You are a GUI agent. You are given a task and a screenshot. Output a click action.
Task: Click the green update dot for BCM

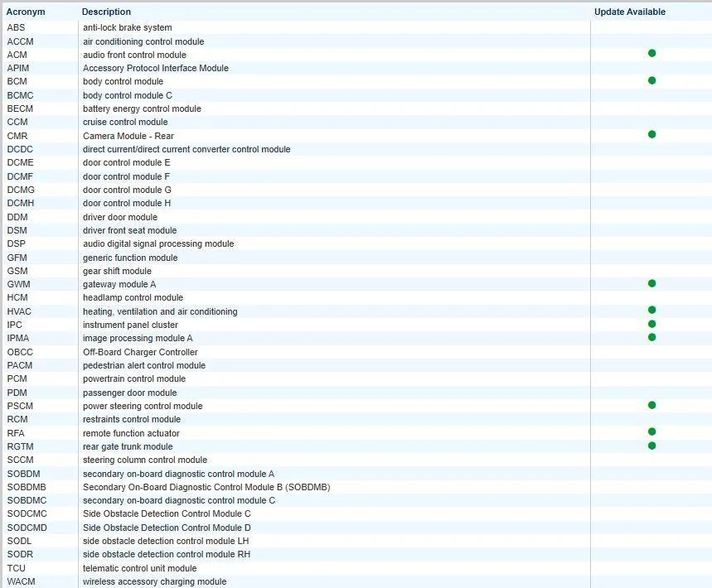[651, 81]
